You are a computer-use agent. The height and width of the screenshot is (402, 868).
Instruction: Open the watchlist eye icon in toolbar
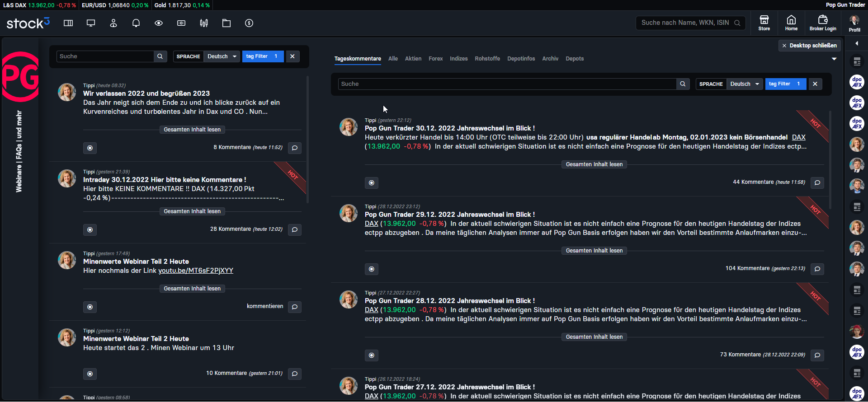(x=159, y=23)
